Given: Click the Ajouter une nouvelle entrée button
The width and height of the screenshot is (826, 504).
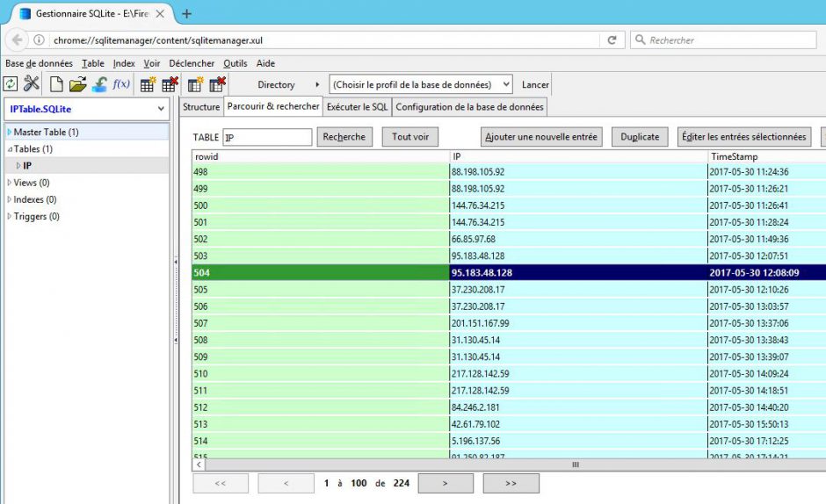Looking at the screenshot, I should (x=541, y=137).
